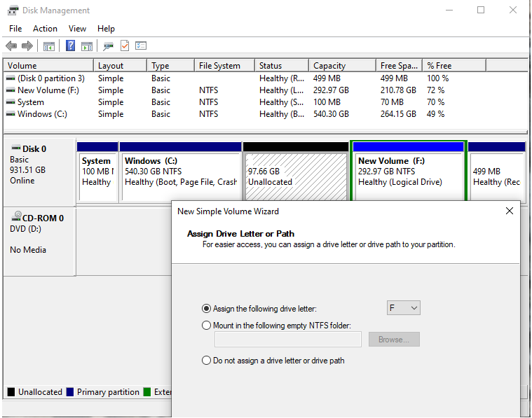
Task: Click the Disk Management title bar icon
Action: tap(13, 11)
